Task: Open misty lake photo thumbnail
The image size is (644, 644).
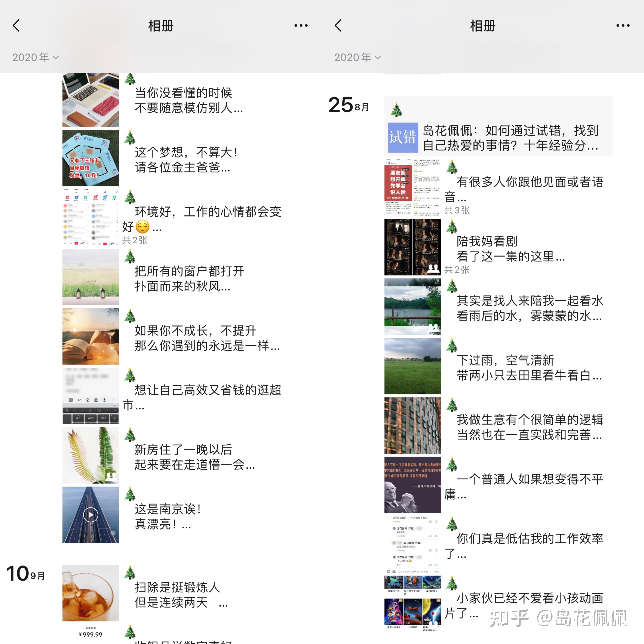Action: click(x=412, y=306)
